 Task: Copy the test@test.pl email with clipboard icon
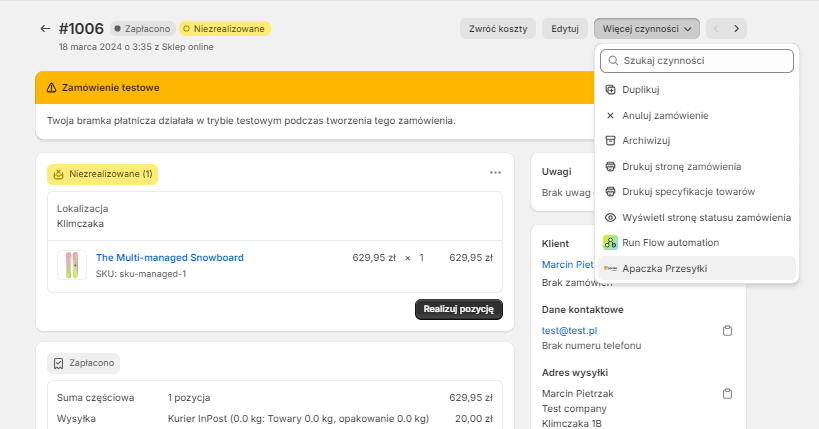[x=728, y=330]
